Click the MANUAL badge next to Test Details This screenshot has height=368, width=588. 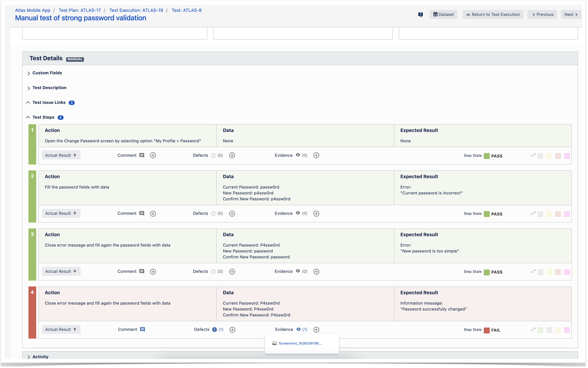point(75,59)
